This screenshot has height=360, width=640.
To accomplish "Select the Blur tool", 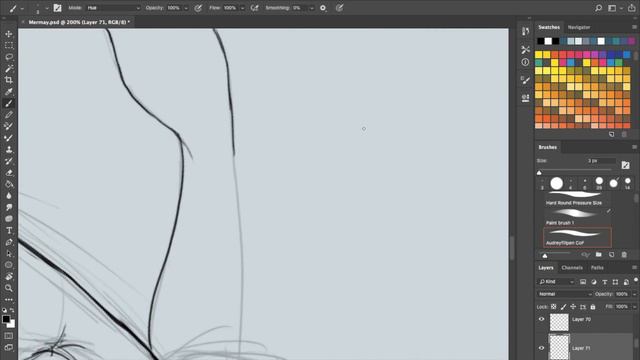I will pos(9,196).
